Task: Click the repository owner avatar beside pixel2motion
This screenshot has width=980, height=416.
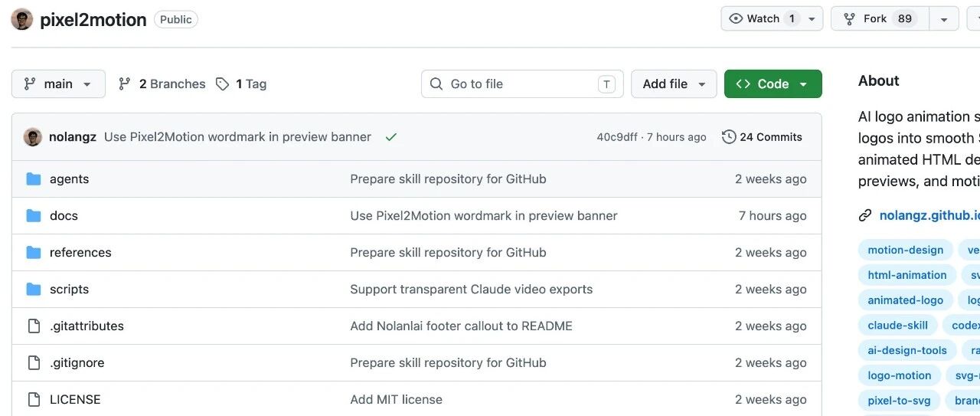Action: (x=22, y=19)
